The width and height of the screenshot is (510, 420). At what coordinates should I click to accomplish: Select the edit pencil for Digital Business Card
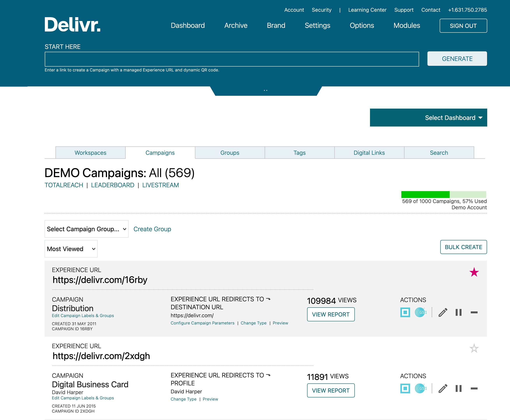[443, 388]
